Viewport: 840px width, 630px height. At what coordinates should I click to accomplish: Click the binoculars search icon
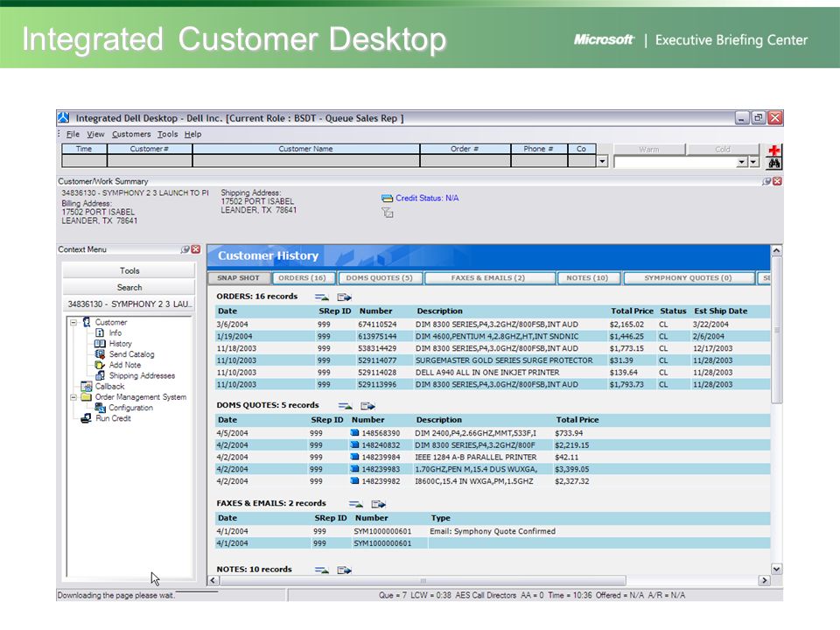tap(773, 163)
